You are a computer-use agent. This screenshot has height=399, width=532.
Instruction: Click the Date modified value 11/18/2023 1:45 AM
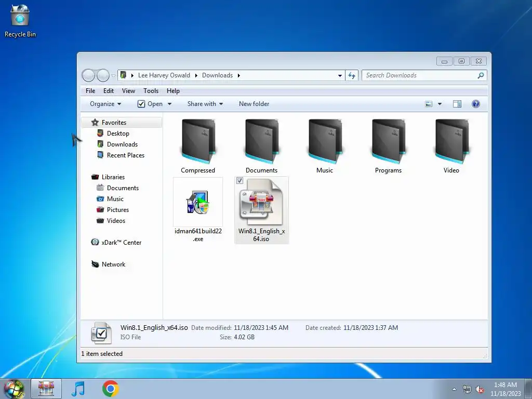(x=261, y=328)
